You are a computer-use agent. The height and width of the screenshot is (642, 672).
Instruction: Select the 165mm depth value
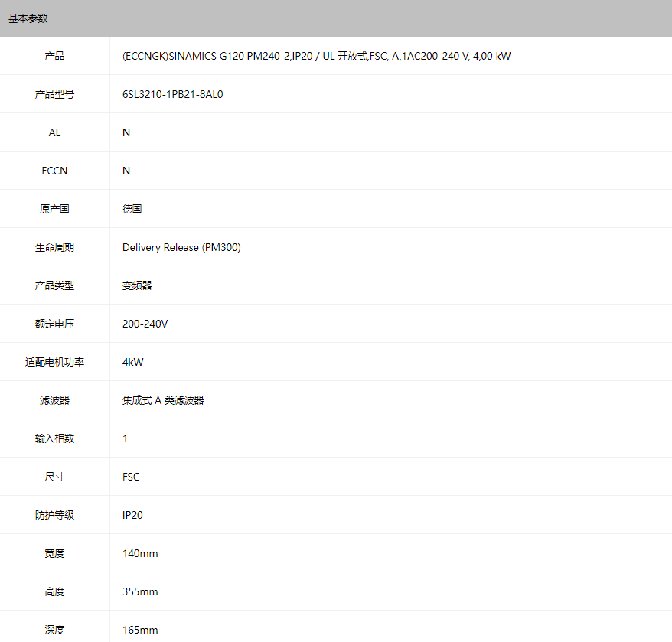tap(140, 630)
